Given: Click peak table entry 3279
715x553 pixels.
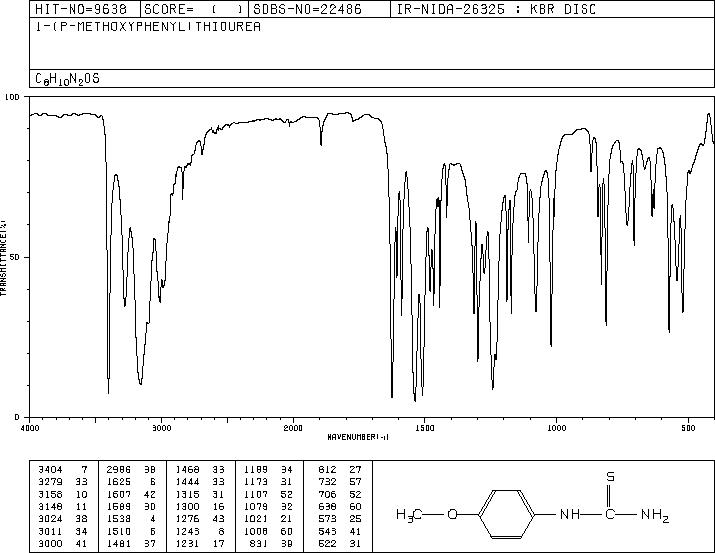Looking at the screenshot, I should click(50, 482).
